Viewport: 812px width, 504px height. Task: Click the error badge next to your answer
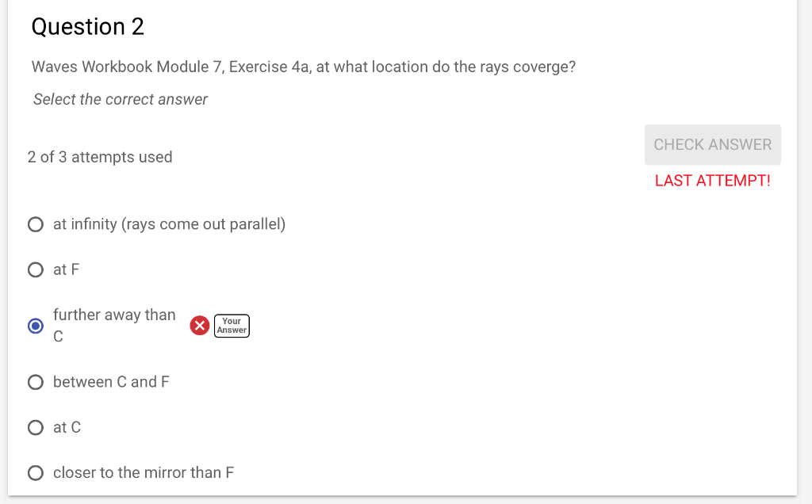[199, 326]
